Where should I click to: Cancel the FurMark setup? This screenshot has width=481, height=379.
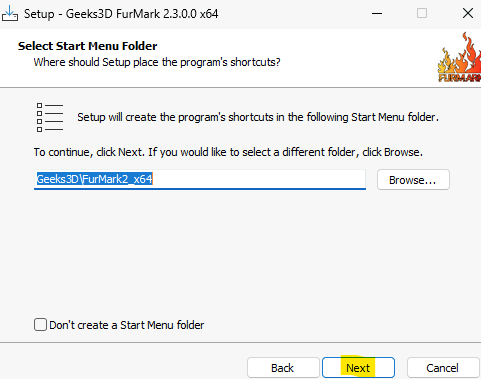tap(443, 368)
